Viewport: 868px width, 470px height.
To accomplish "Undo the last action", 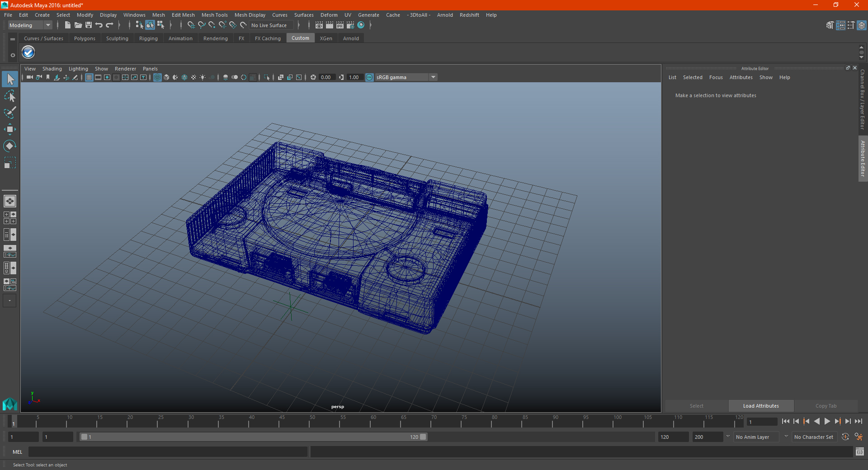I will (99, 25).
